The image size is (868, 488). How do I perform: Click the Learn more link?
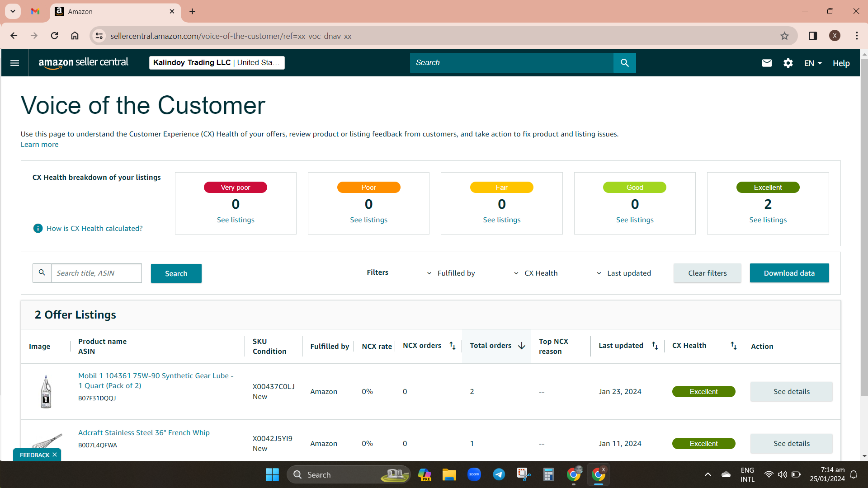[39, 145]
